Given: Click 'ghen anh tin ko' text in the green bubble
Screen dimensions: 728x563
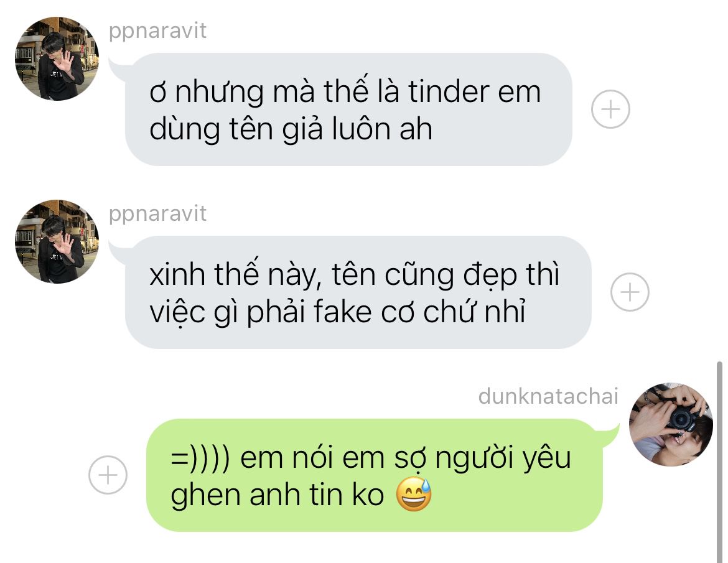Looking at the screenshot, I should (277, 495).
